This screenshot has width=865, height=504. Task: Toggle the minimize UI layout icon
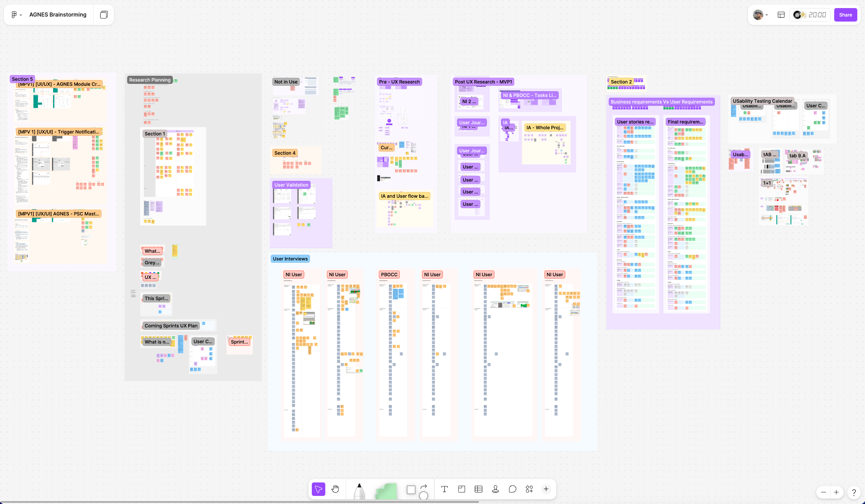click(x=781, y=15)
